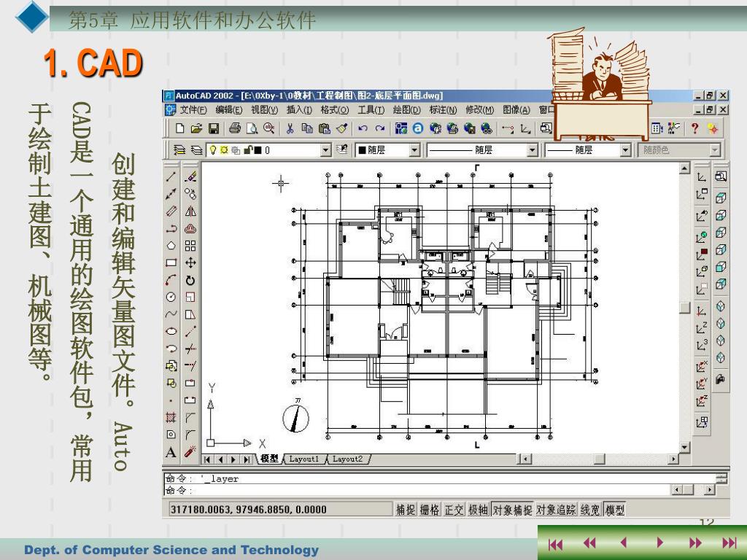The width and height of the screenshot is (747, 560).
Task: Toggle 对象捕捉 object snap
Action: click(x=512, y=510)
